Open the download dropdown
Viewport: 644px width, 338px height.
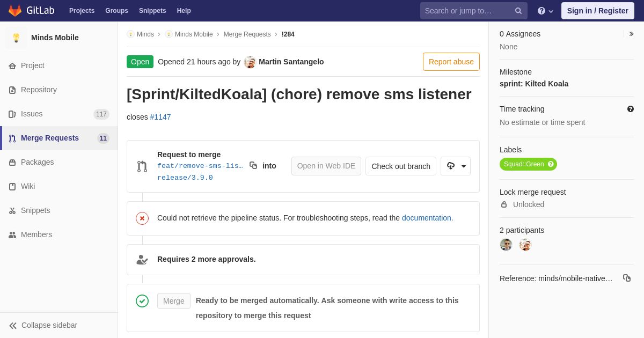pos(456,166)
